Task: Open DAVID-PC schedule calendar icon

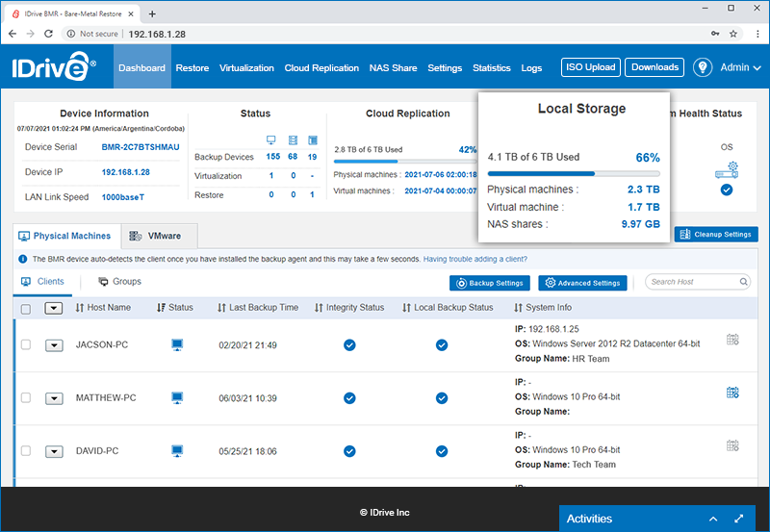Action: [x=732, y=445]
